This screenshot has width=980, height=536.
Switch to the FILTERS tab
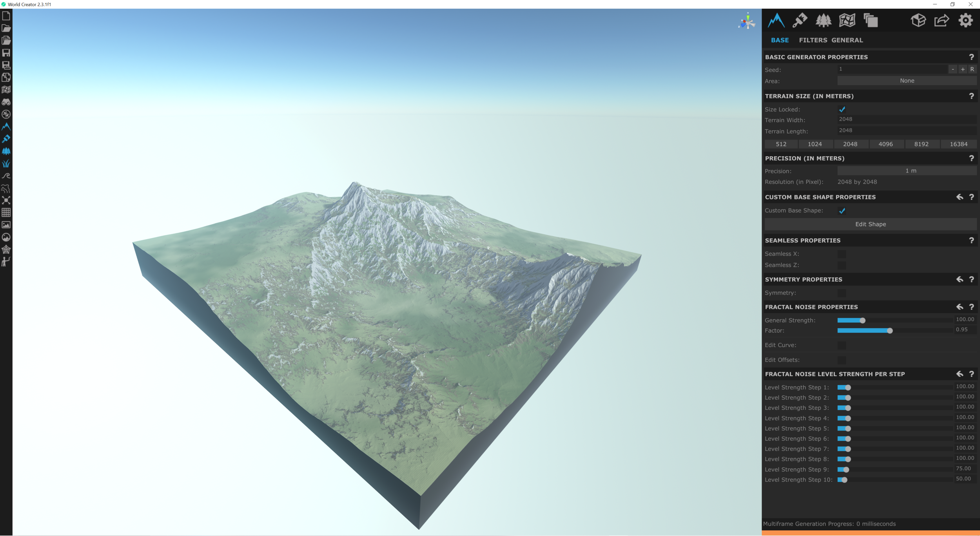click(813, 40)
